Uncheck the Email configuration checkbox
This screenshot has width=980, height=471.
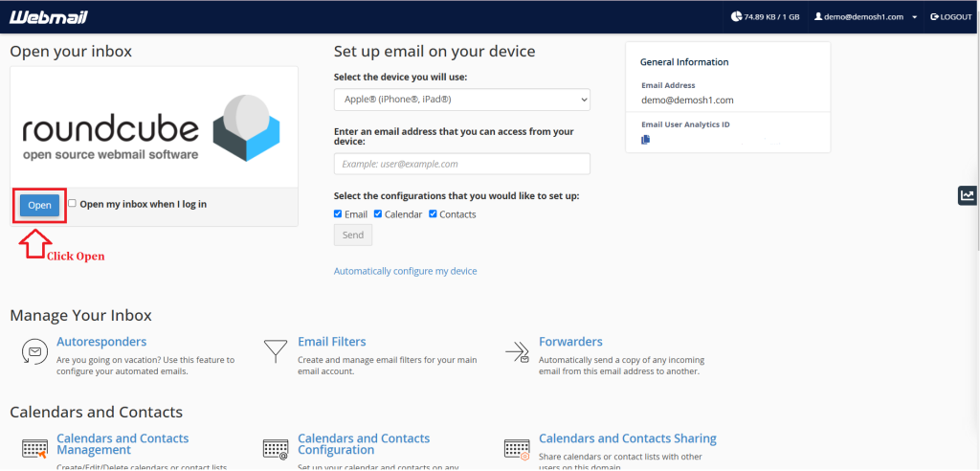(x=338, y=213)
